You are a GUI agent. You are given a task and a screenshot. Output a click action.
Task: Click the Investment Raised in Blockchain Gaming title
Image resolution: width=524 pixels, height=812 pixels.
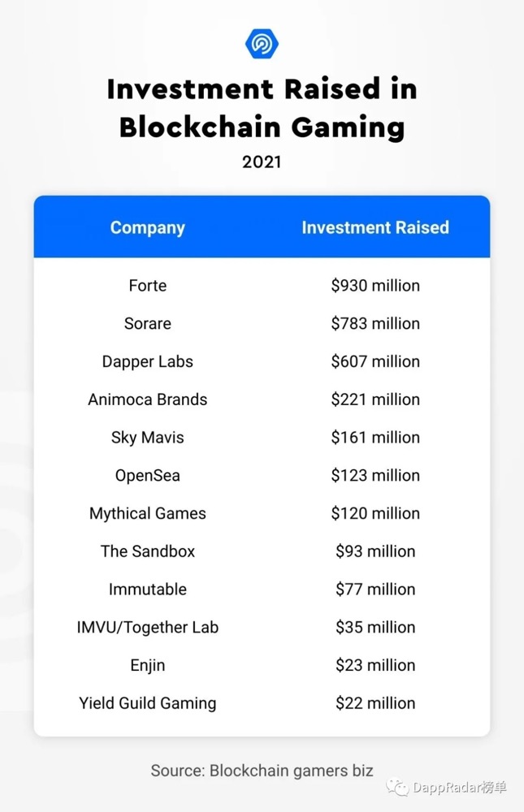(262, 108)
